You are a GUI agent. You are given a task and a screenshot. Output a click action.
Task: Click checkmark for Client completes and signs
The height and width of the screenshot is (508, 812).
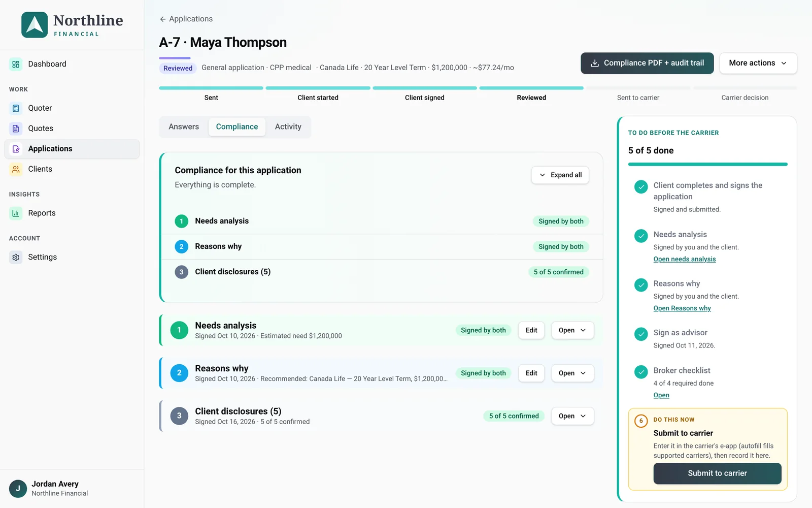click(641, 186)
